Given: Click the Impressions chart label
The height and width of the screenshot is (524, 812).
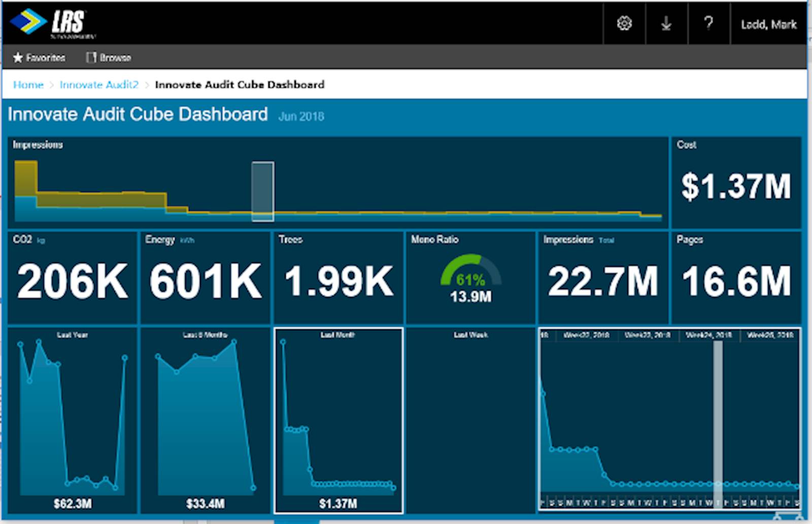Looking at the screenshot, I should tap(38, 145).
